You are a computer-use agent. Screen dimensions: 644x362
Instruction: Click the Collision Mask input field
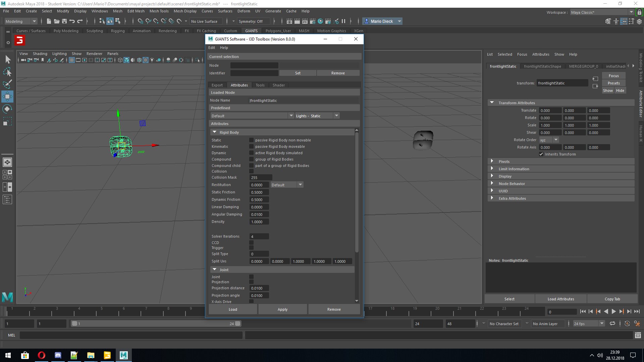[x=261, y=177]
